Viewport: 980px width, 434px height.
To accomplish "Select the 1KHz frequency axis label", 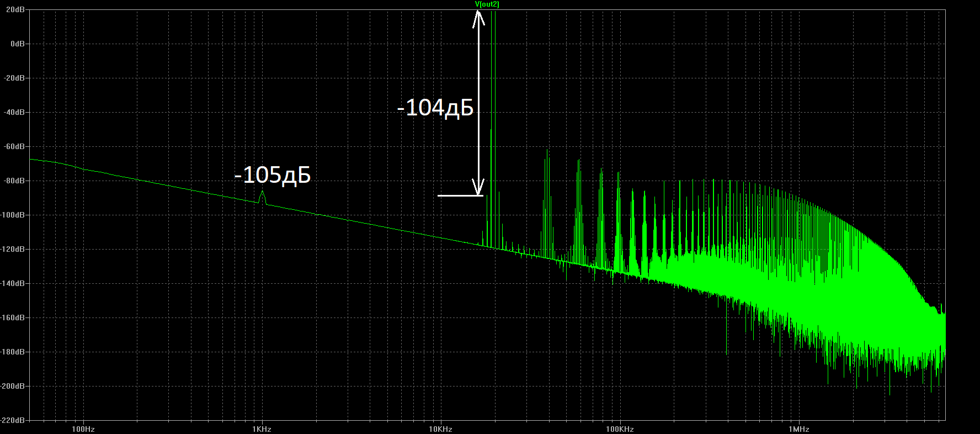I will 262,429.
